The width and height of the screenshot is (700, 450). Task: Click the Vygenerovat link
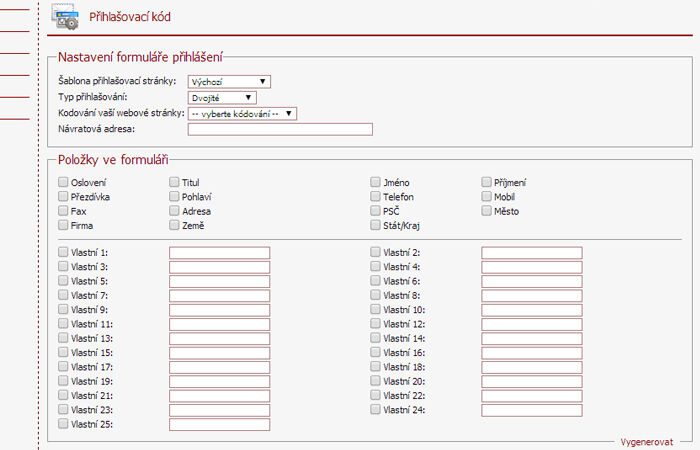point(646,442)
